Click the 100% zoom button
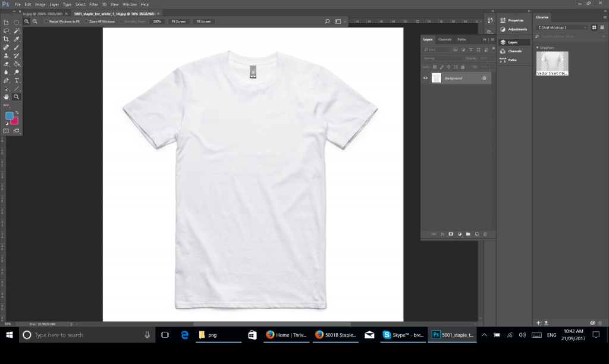The width and height of the screenshot is (609, 364). point(157,21)
